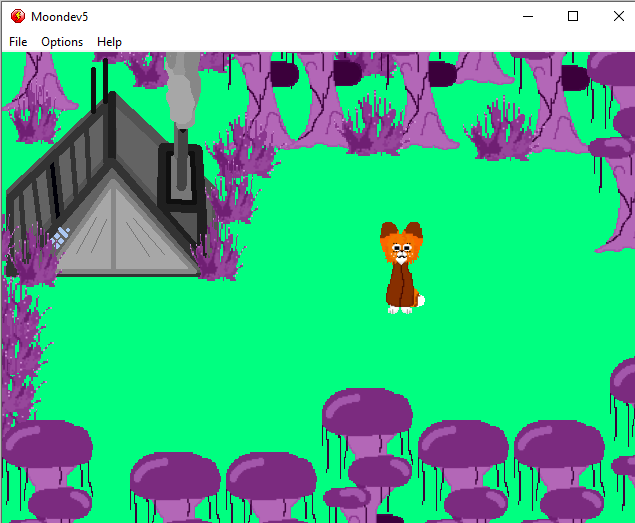Maximize the Moondev5 window

tap(573, 17)
